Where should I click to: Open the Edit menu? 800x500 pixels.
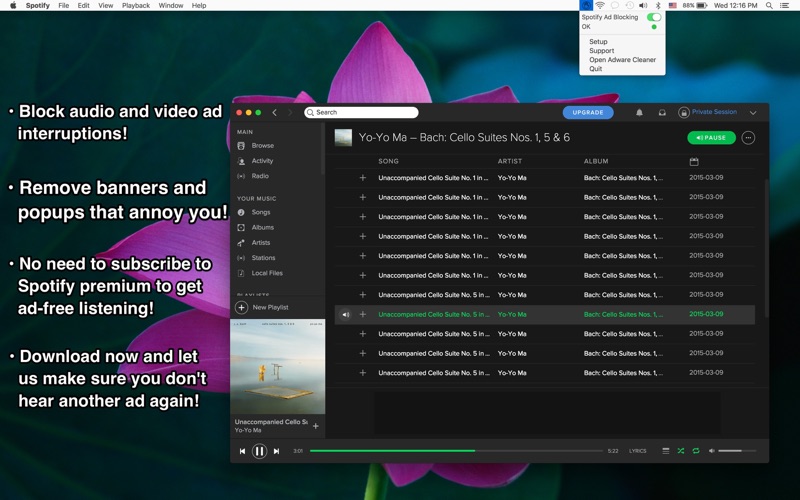84,6
